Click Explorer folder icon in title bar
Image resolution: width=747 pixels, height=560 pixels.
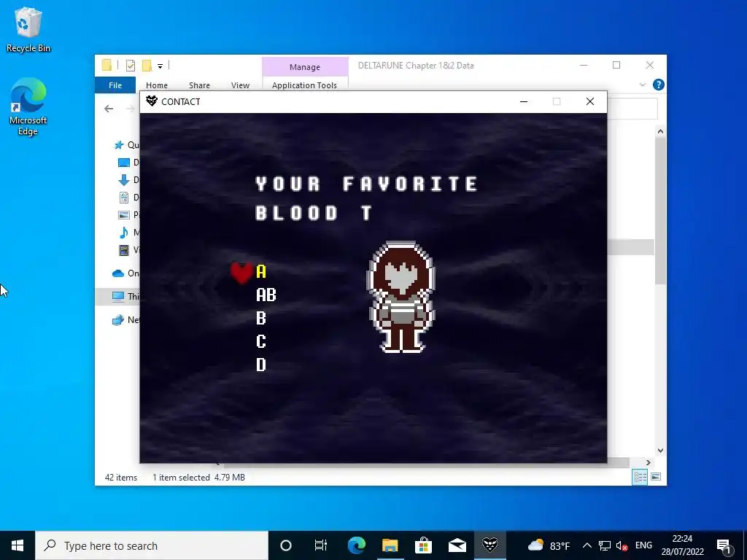tap(107, 65)
